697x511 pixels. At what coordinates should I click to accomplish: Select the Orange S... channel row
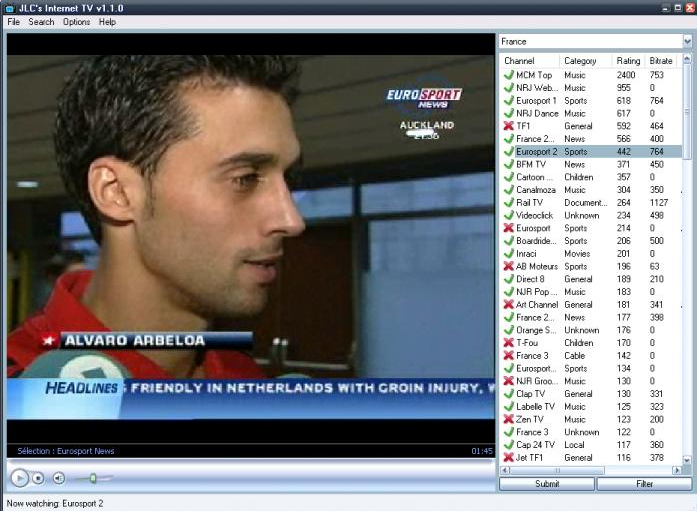click(x=591, y=330)
